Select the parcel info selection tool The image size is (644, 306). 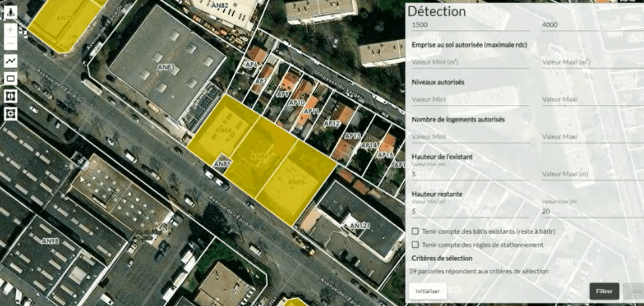(x=10, y=96)
